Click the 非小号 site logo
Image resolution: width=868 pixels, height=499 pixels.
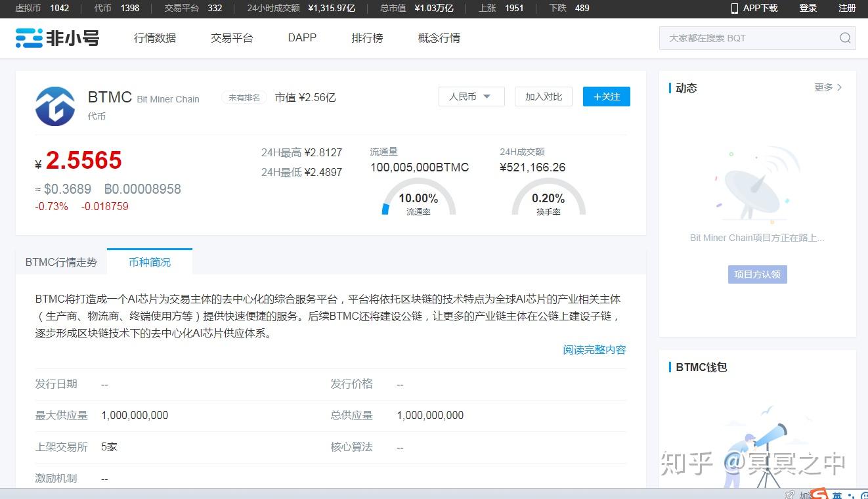58,38
